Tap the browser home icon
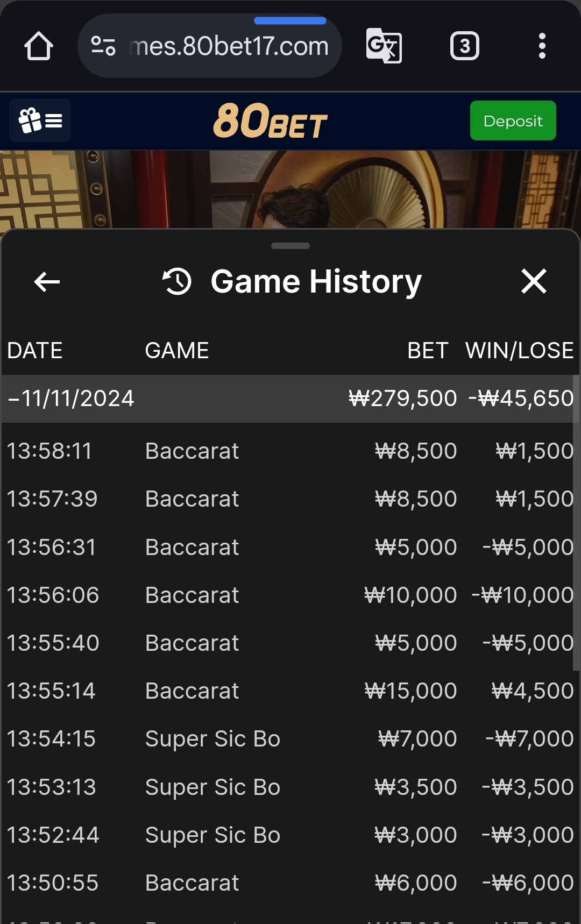This screenshot has height=924, width=581. 39,46
